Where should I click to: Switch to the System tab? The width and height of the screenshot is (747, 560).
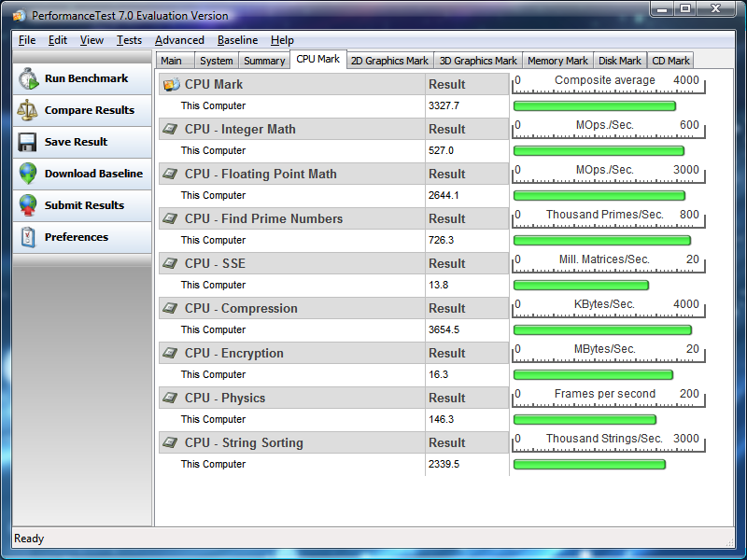point(217,61)
